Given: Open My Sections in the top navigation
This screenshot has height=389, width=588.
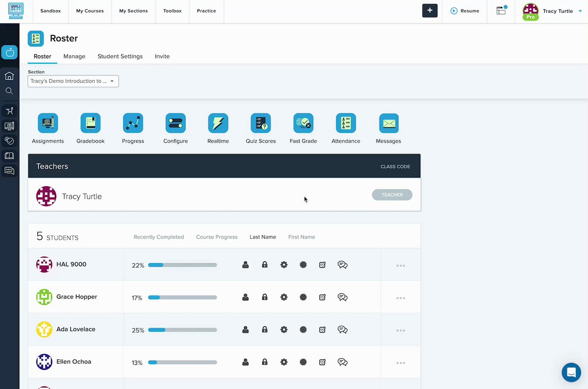Looking at the screenshot, I should tap(134, 11).
